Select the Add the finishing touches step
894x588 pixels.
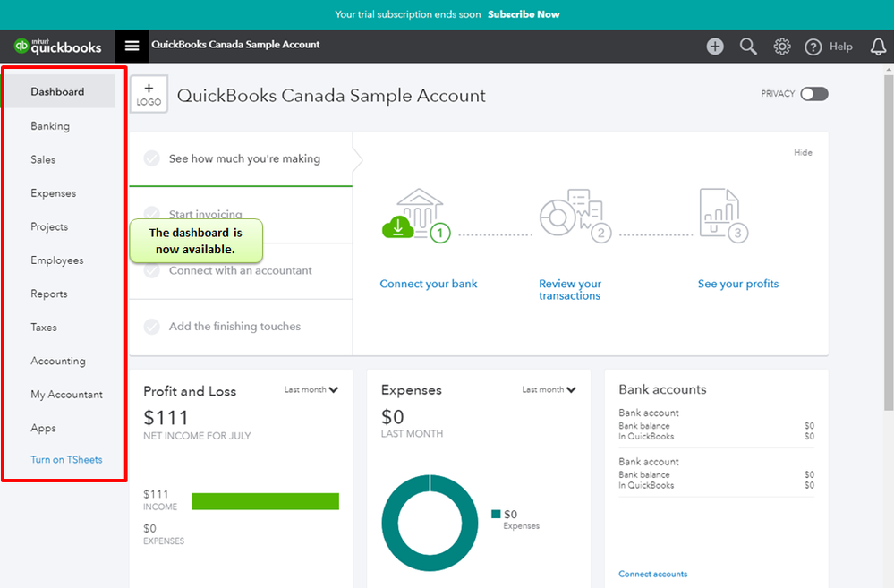click(241, 327)
